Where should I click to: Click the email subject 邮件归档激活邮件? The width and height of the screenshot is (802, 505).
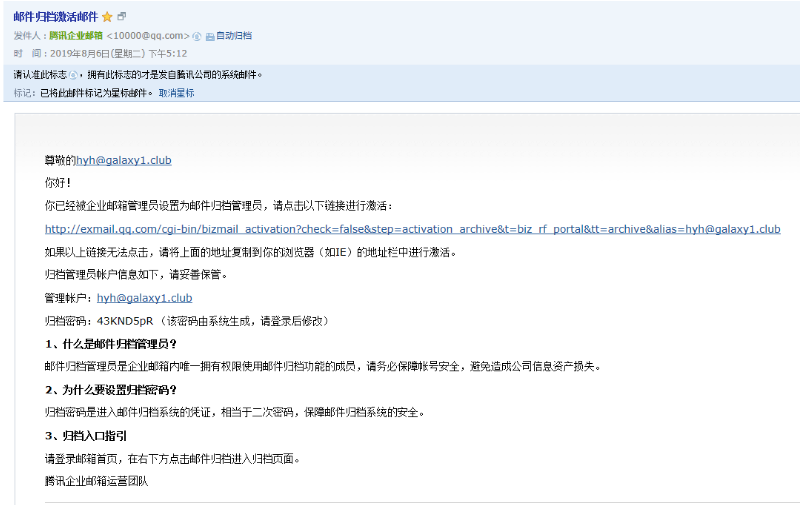tap(55, 17)
